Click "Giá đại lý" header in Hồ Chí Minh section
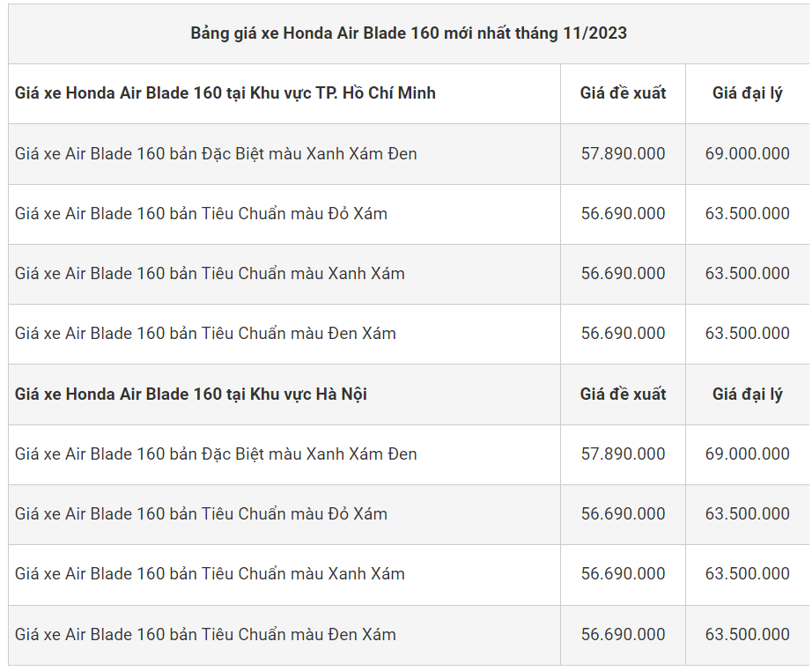The width and height of the screenshot is (812, 671). point(747,93)
